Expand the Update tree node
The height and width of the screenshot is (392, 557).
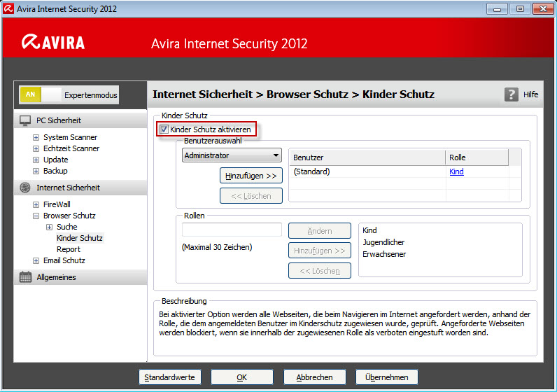click(x=36, y=160)
